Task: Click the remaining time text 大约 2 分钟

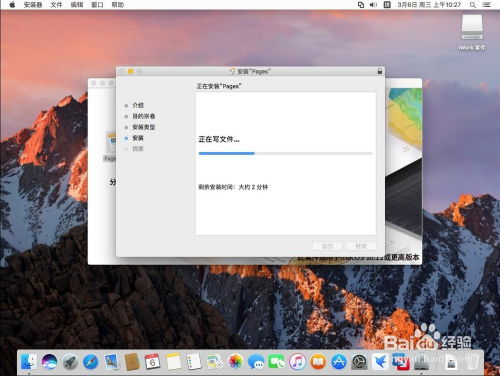Action: pyautogui.click(x=253, y=187)
